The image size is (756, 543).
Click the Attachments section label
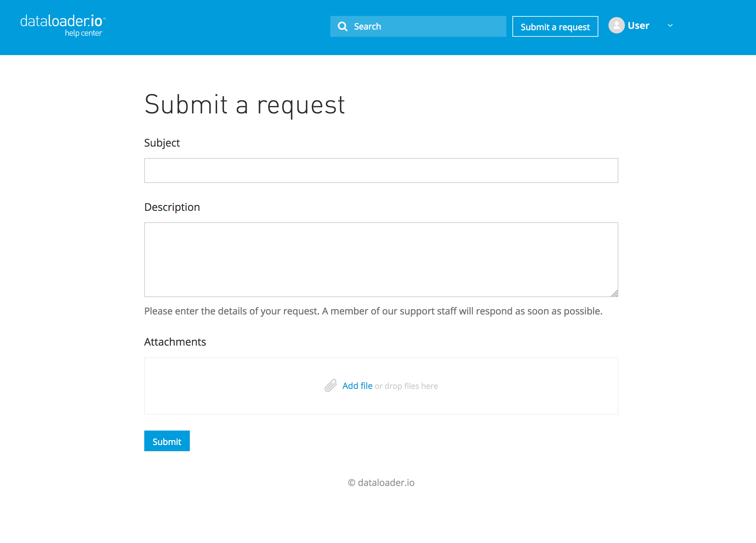coord(175,342)
